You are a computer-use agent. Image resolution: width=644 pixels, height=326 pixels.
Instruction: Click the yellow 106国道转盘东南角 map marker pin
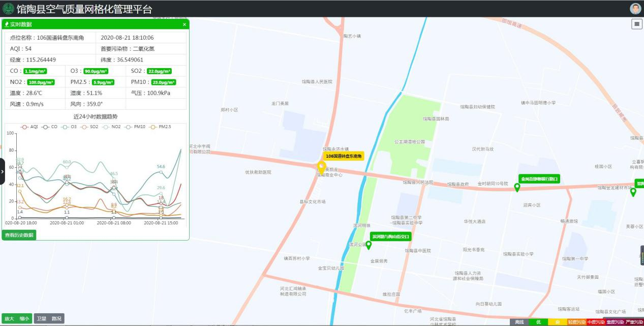[321, 167]
